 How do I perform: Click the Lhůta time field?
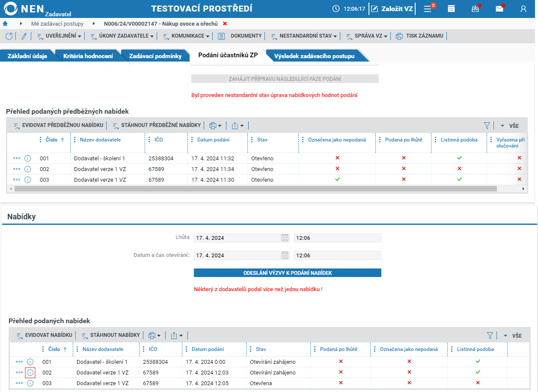tap(338, 238)
